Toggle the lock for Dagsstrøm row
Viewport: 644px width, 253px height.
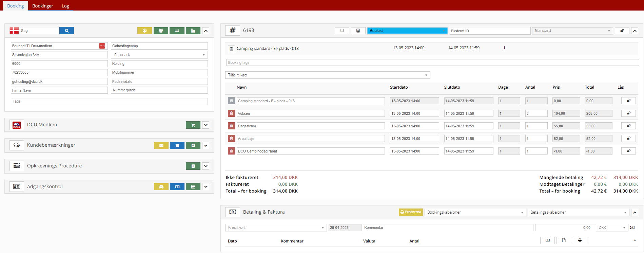pos(628,126)
